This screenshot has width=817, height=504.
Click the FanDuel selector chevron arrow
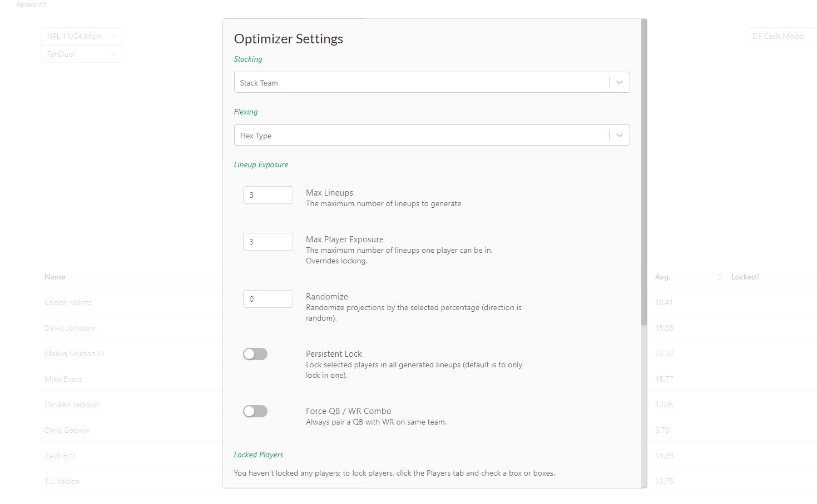point(113,54)
